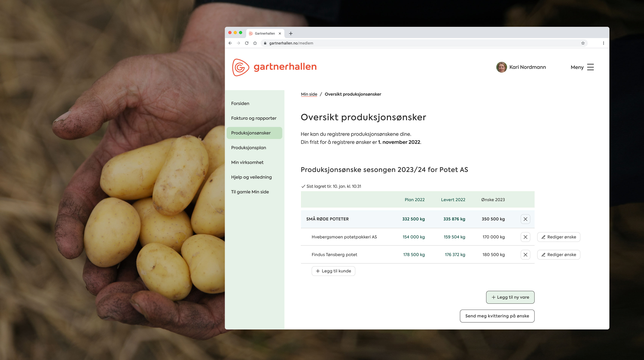The image size is (644, 360).
Task: Open new browser tab with plus
Action: click(x=290, y=34)
